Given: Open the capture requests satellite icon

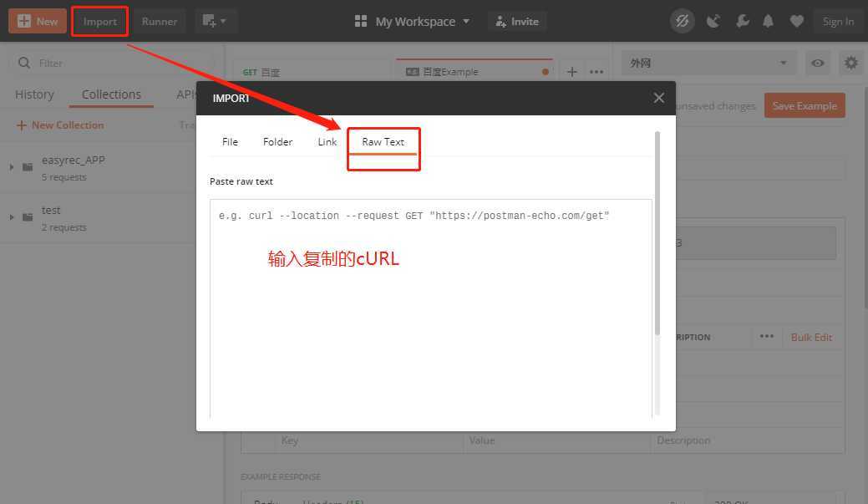Looking at the screenshot, I should tap(713, 22).
